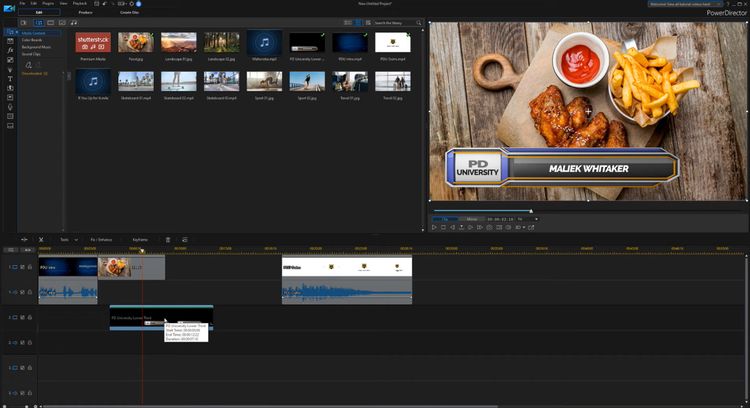Image resolution: width=750 pixels, height=408 pixels.
Task: Switch to the Produce tab
Action: [x=86, y=12]
